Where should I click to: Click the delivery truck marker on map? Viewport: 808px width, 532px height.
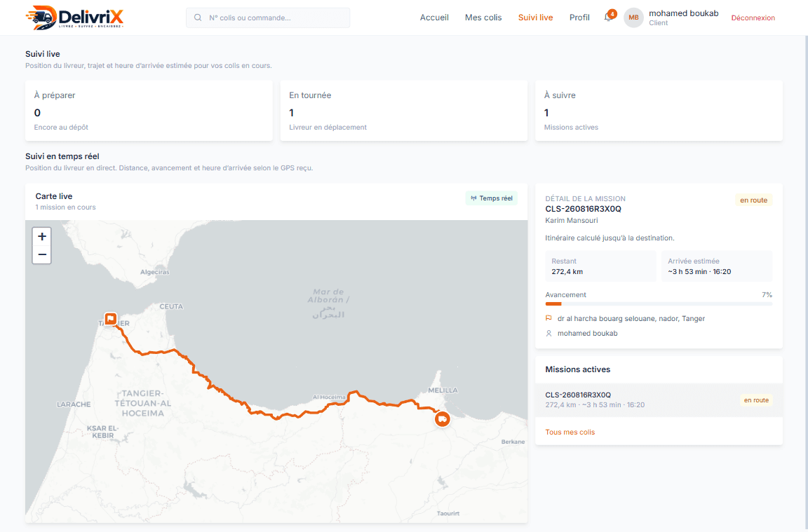(x=442, y=418)
